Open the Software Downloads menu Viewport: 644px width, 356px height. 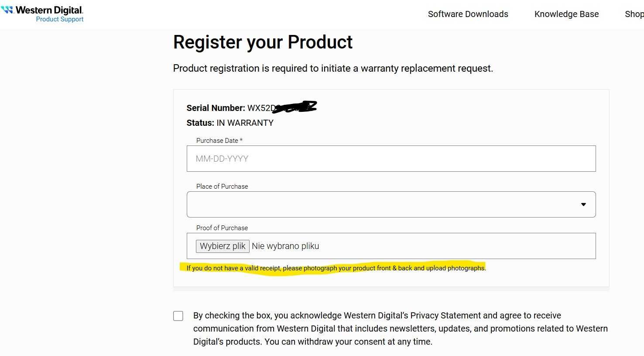point(468,14)
